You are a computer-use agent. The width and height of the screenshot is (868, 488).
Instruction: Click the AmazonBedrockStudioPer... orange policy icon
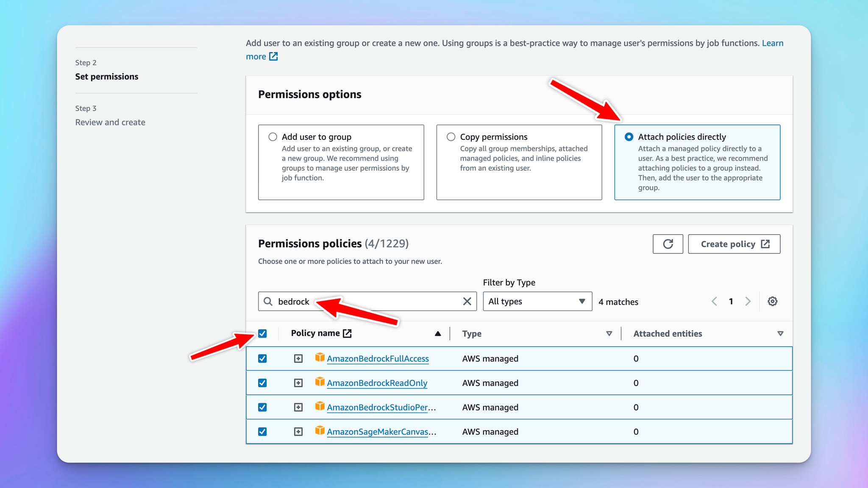pos(320,407)
